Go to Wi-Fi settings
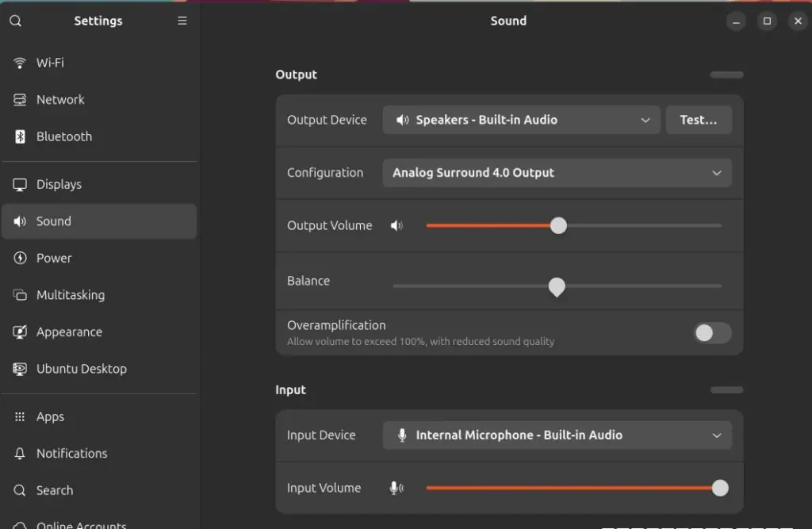The image size is (812, 529). click(99, 63)
